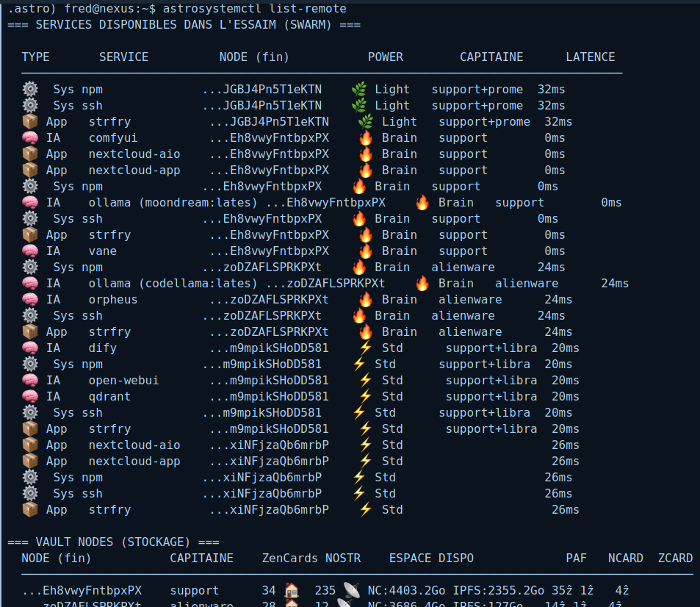Click the house icon in the support vault row

tap(292, 590)
